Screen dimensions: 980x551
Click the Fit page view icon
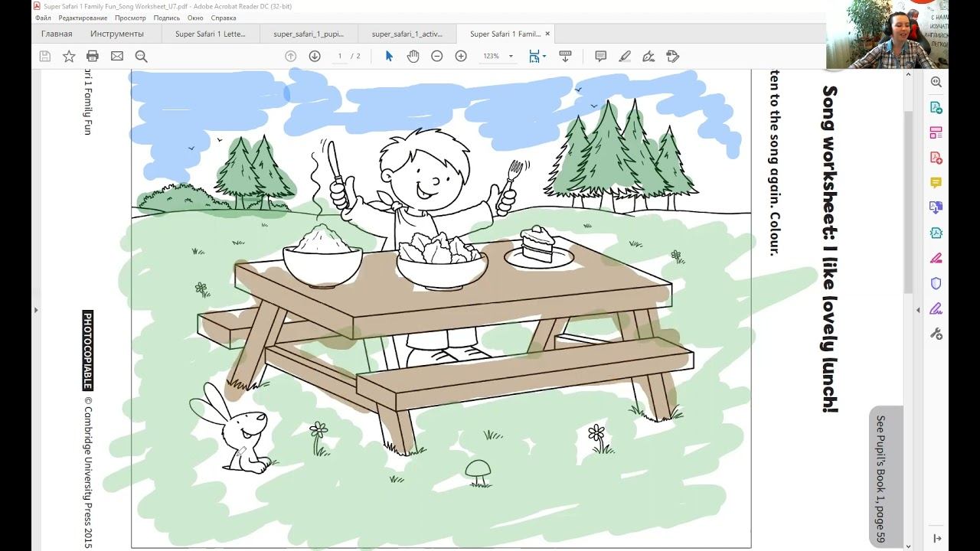(x=534, y=56)
